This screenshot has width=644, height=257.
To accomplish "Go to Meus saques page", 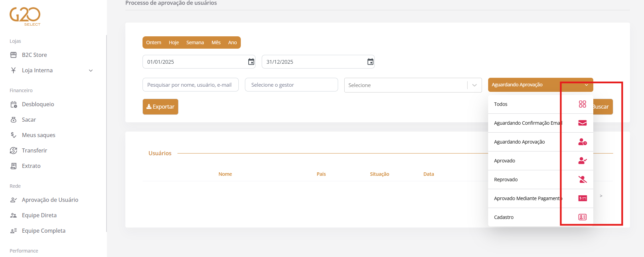I will 38,135.
